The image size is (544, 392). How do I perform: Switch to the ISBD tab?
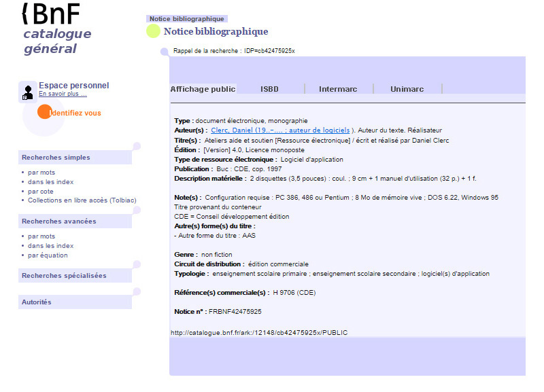click(269, 89)
